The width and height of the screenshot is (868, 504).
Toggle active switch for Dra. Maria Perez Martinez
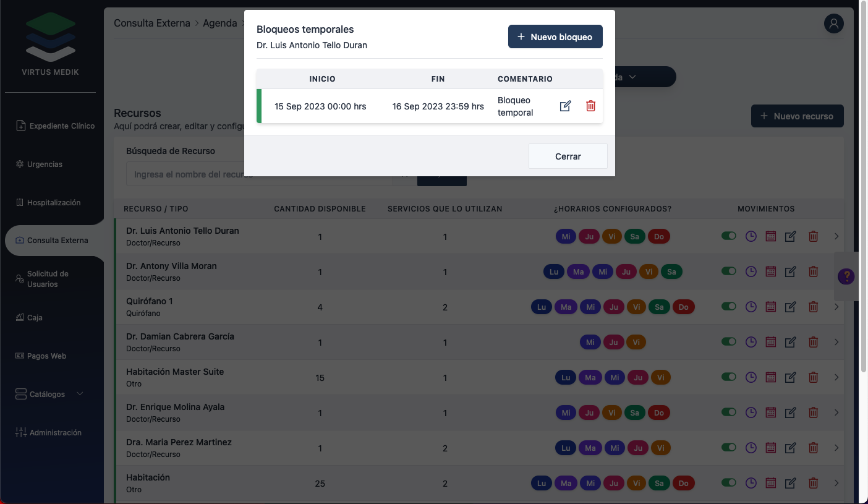[x=729, y=447]
